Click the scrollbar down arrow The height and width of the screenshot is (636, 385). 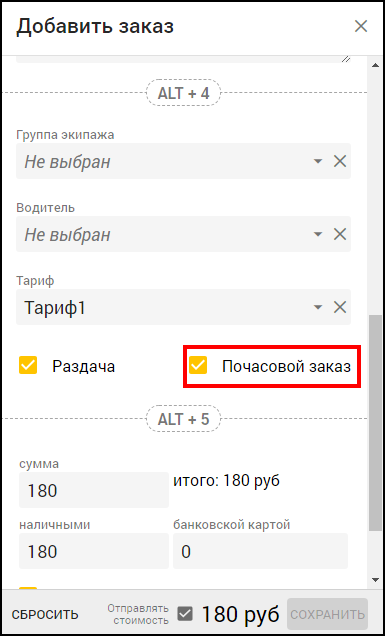[375, 580]
